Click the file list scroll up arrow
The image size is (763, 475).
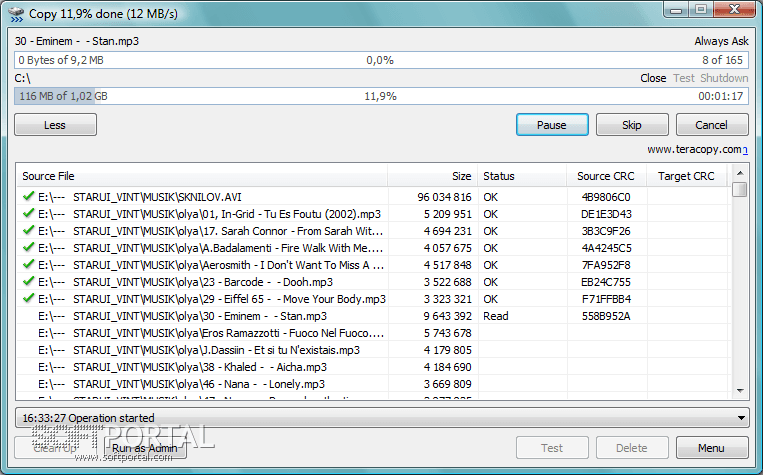click(x=740, y=173)
